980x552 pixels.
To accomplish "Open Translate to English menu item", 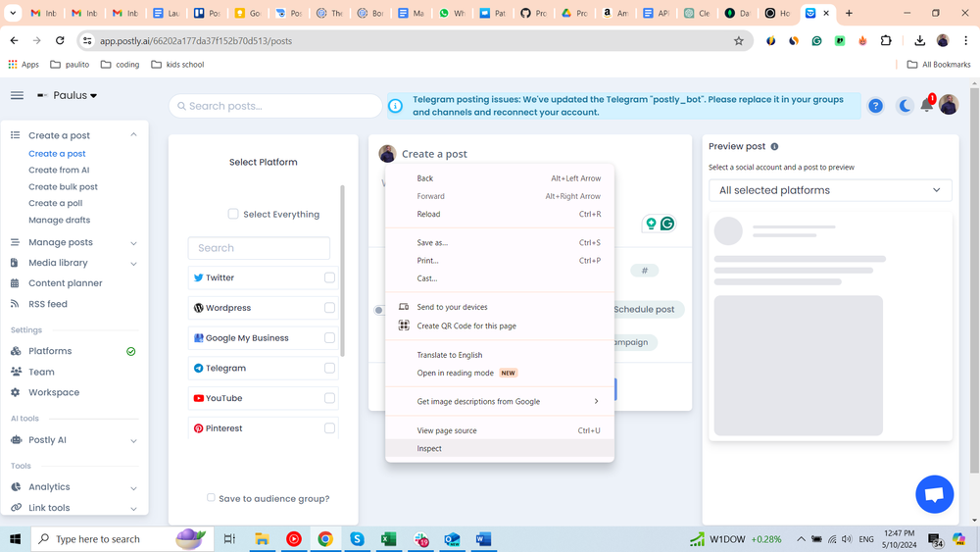I will point(500,355).
